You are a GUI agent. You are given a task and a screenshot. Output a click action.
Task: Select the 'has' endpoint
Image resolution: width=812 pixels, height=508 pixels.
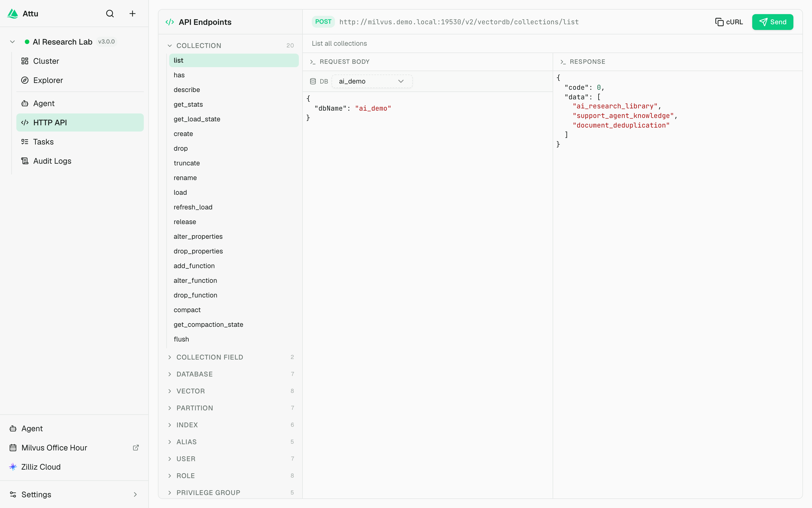tap(234, 75)
